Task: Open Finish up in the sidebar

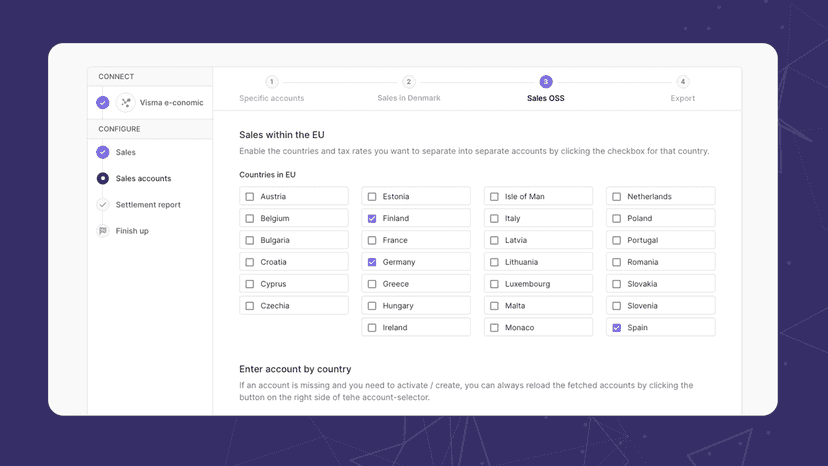Action: pyautogui.click(x=132, y=231)
